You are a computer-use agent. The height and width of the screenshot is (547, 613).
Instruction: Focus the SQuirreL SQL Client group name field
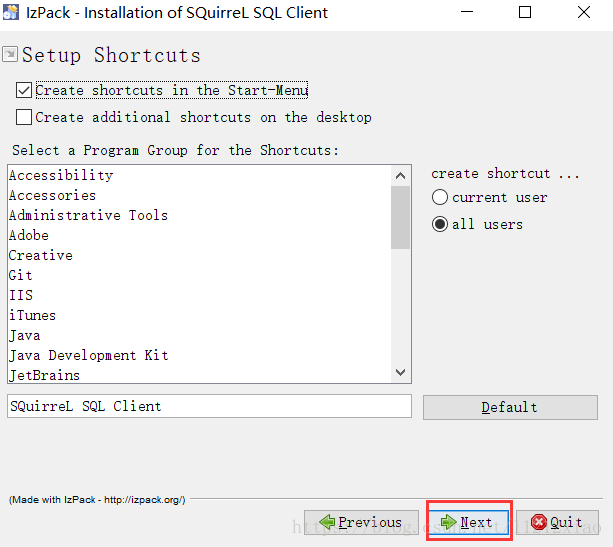tap(209, 406)
